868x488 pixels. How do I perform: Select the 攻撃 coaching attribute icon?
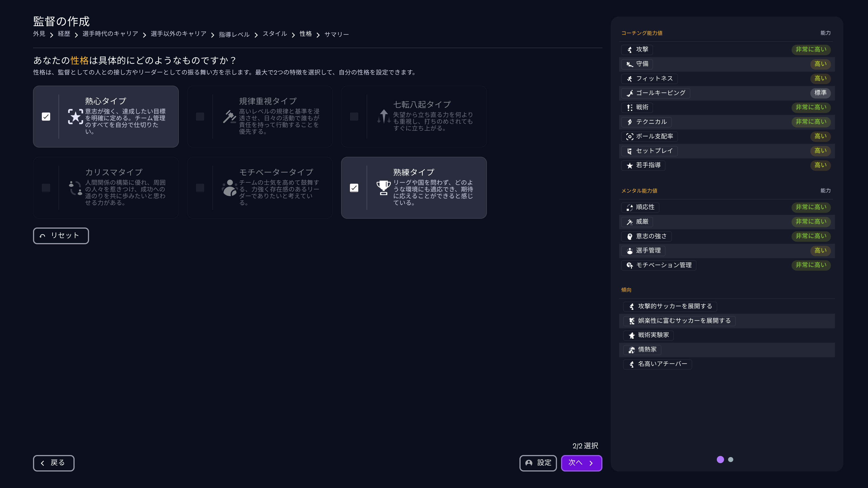pos(630,49)
